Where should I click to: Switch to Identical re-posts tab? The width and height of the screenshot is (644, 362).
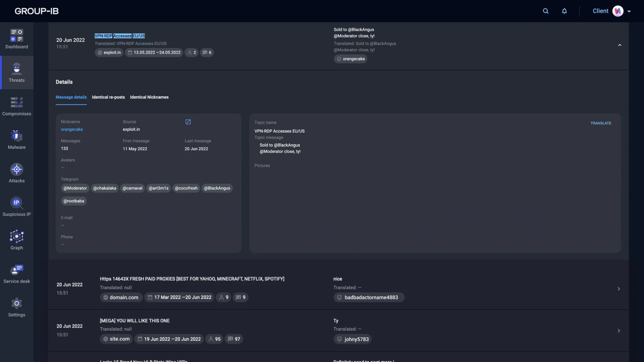tap(108, 97)
